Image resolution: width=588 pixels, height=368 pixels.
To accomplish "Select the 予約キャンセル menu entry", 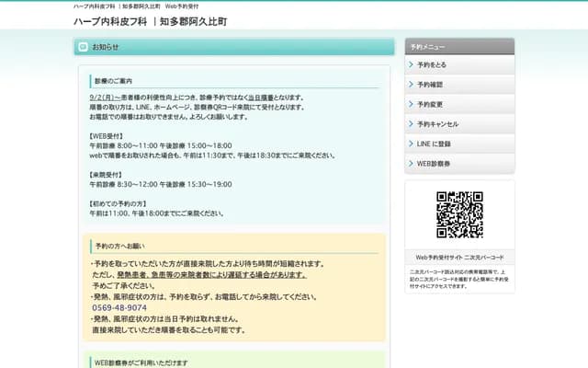I will click(437, 123).
